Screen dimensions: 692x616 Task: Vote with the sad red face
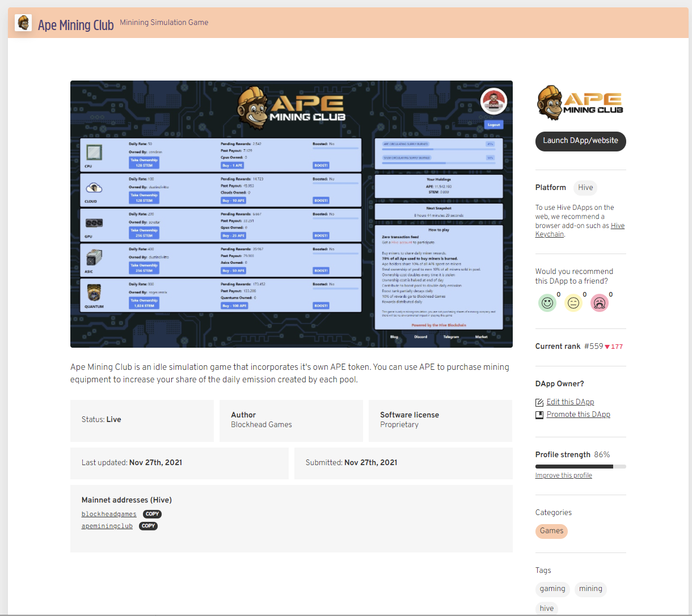[x=600, y=303]
